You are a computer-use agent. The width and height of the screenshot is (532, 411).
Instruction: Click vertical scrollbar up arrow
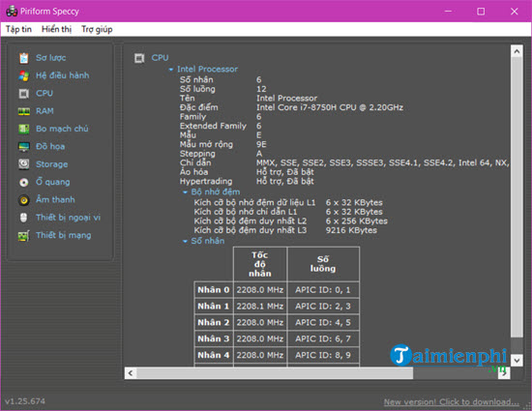pos(517,51)
